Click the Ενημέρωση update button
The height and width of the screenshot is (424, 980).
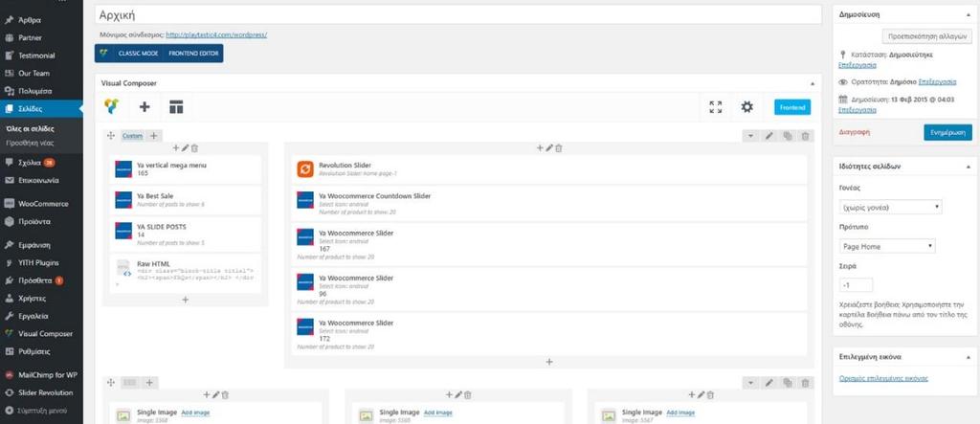(x=947, y=133)
